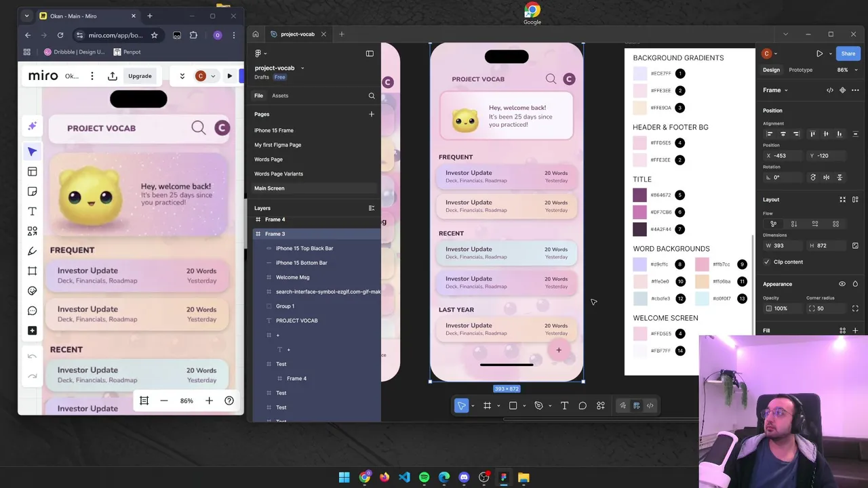This screenshot has width=868, height=488.
Task: Select Miro sticky note tool
Action: tap(32, 191)
